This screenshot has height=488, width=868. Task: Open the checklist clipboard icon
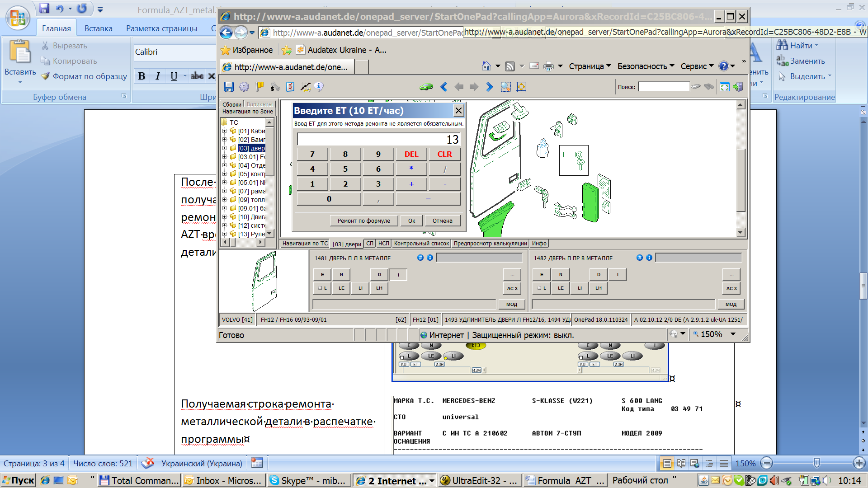click(x=290, y=87)
